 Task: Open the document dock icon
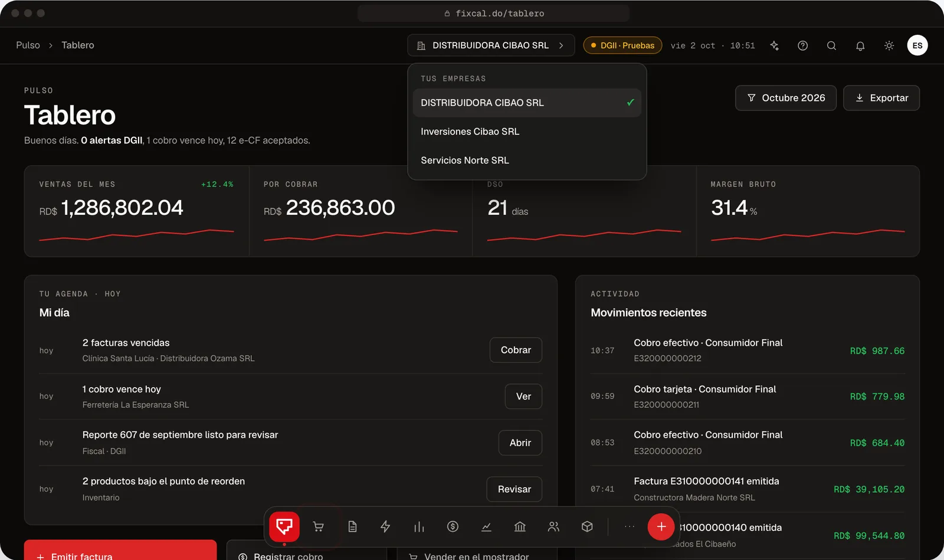tap(352, 526)
